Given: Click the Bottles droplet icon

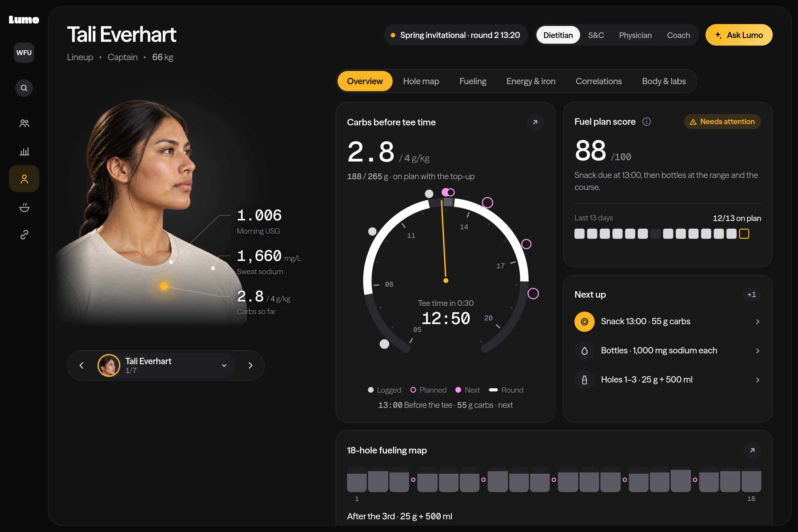Looking at the screenshot, I should click(x=584, y=351).
